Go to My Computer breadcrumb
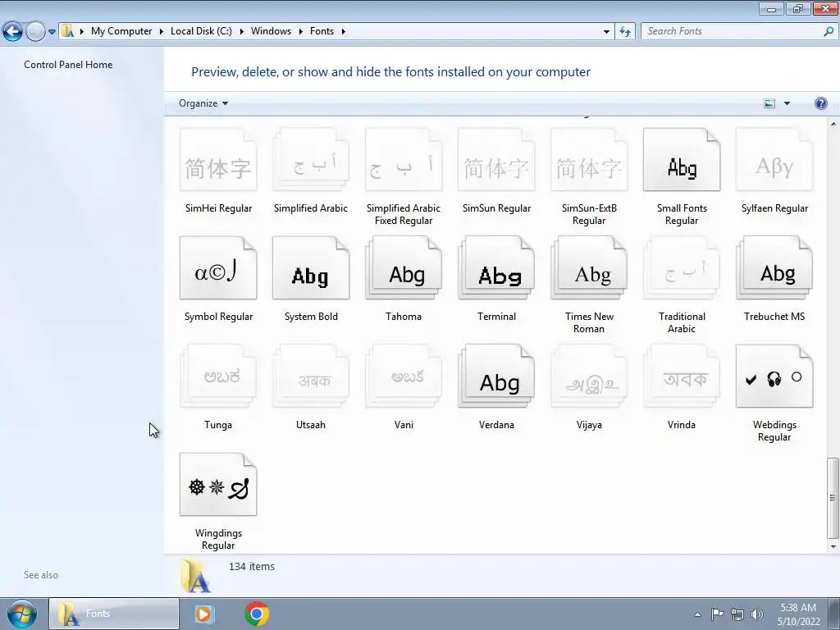The height and width of the screenshot is (630, 840). 121,31
